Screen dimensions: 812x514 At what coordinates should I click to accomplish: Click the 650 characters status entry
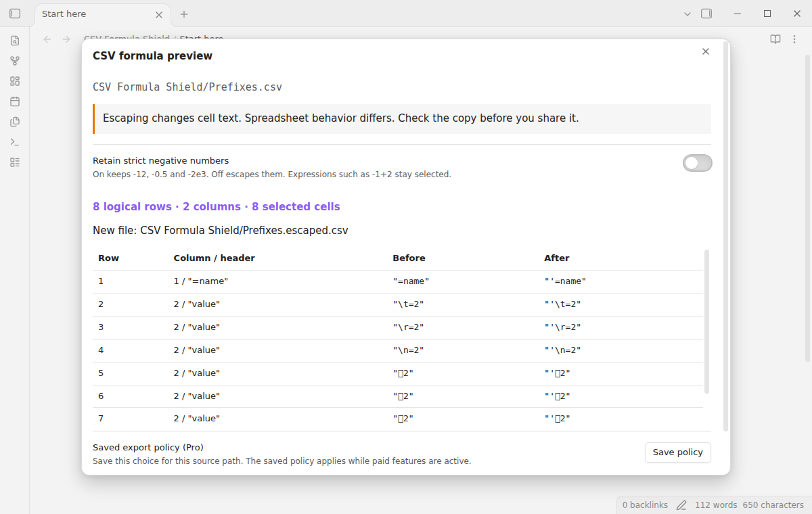click(773, 505)
